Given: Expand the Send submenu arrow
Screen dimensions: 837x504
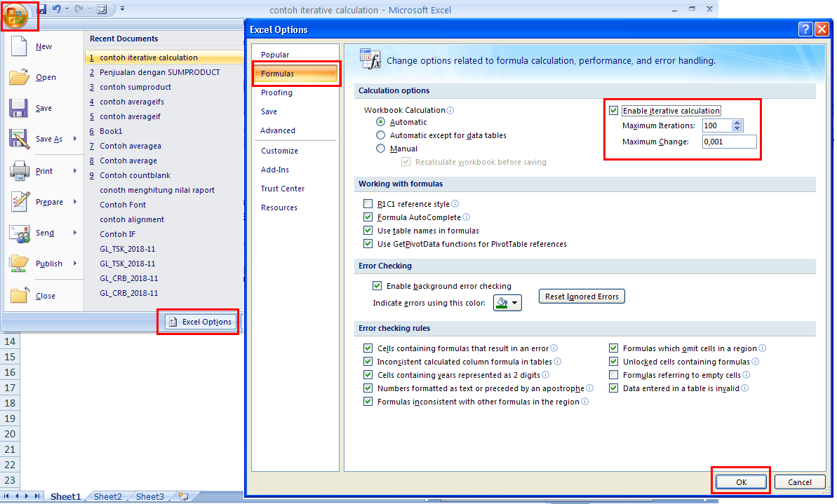Looking at the screenshot, I should pos(75,233).
